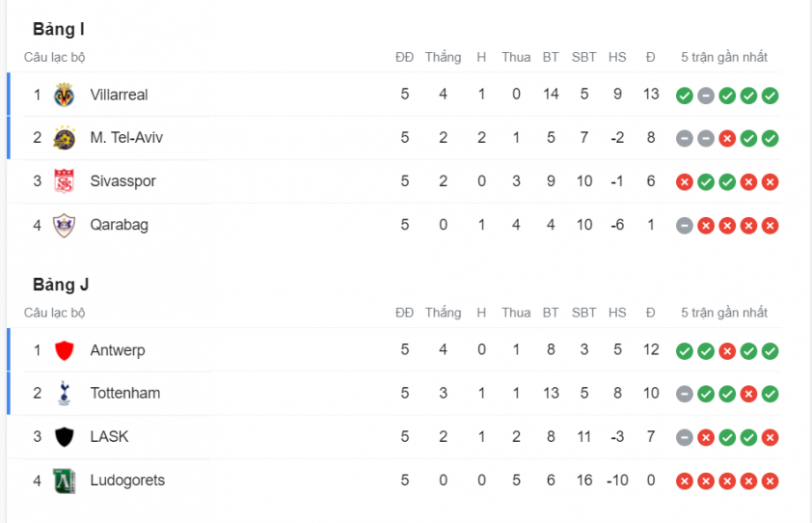Screen dimensions: 812x523
Task: Click the black LASK shield icon
Action: [65, 437]
